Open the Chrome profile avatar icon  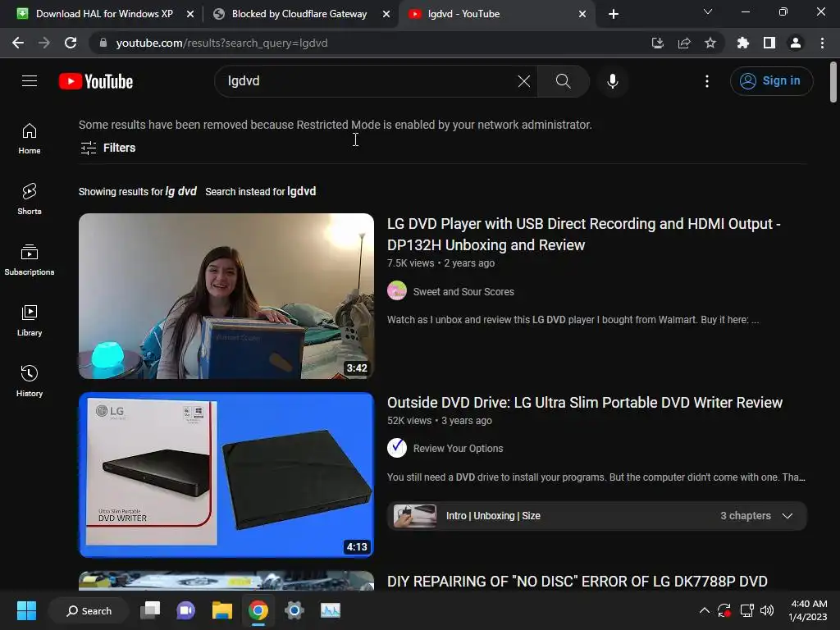click(x=796, y=43)
